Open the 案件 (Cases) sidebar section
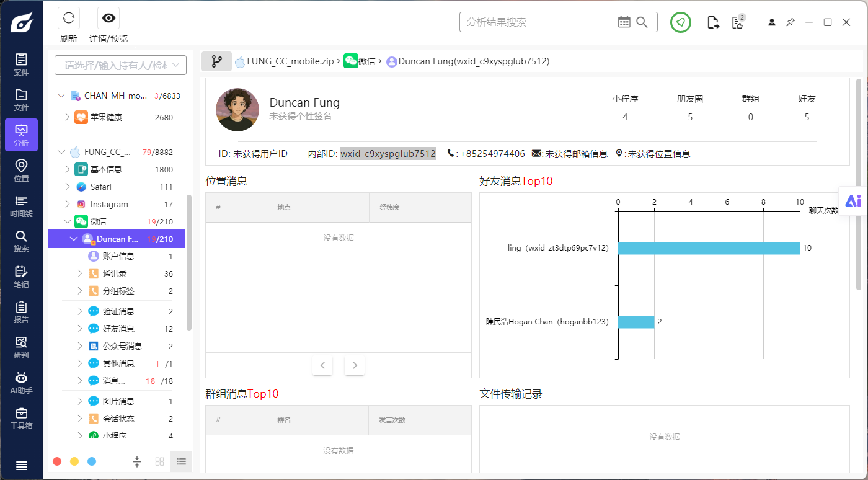The width and height of the screenshot is (868, 480). point(21,64)
